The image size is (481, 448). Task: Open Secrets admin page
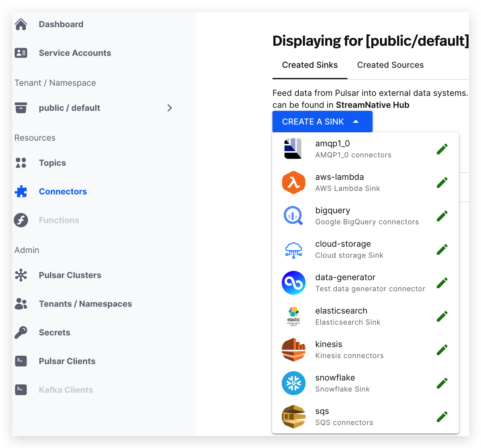tap(54, 332)
